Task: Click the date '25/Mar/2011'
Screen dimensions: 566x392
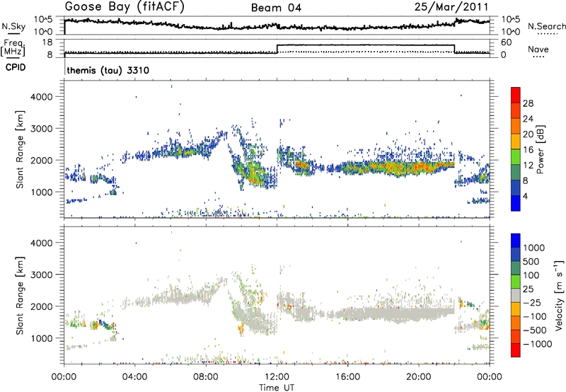Action: pyautogui.click(x=451, y=6)
